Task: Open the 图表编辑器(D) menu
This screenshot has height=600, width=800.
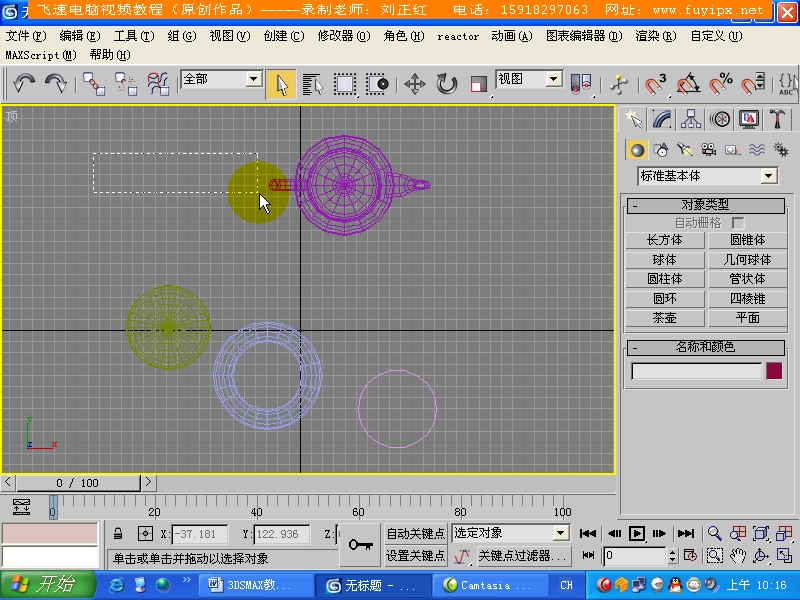Action: (584, 36)
